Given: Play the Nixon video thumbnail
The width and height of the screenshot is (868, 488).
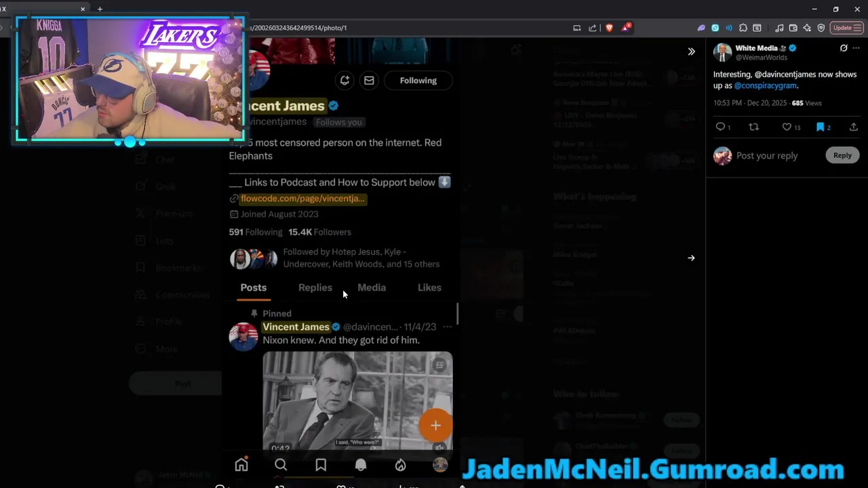Looking at the screenshot, I should (357, 401).
